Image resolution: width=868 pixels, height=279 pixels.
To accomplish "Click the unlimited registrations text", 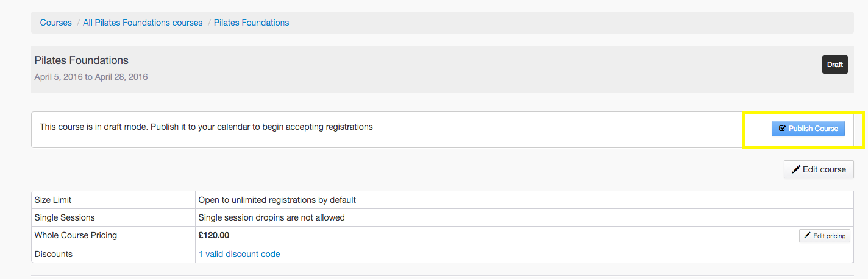I will point(277,200).
